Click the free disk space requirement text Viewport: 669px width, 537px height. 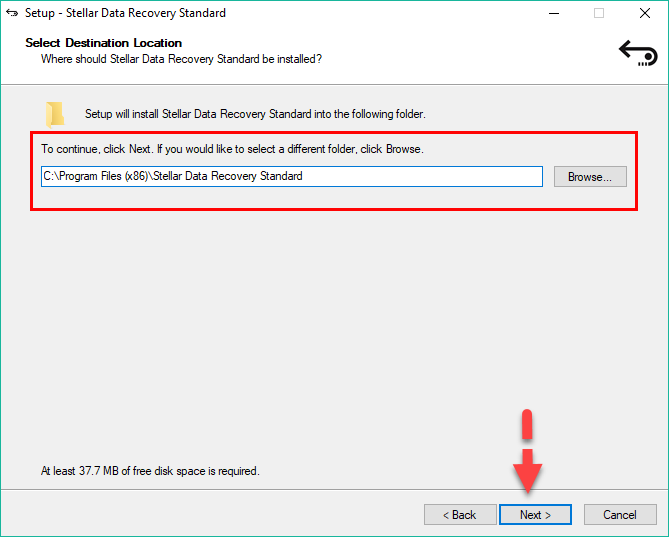pyautogui.click(x=150, y=470)
